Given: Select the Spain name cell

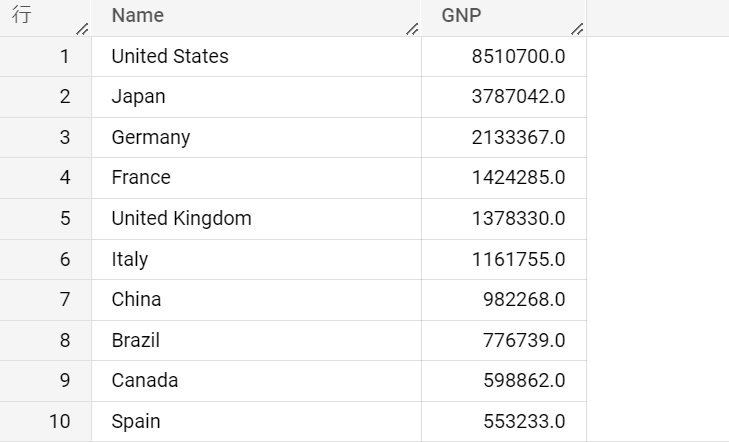Looking at the screenshot, I should click(256, 422).
